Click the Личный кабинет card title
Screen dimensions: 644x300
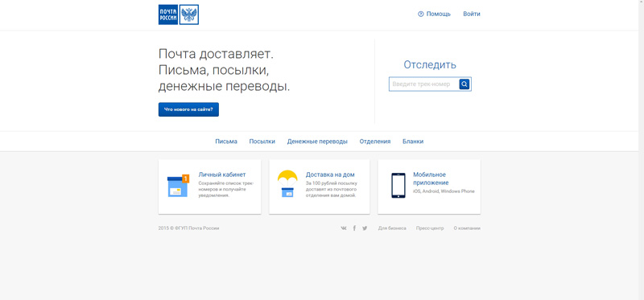pyautogui.click(x=222, y=175)
